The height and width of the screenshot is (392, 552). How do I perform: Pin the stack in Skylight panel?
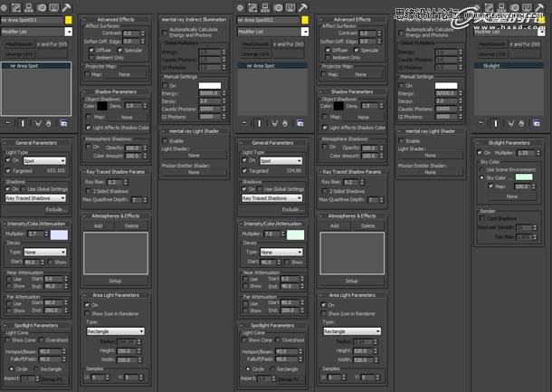tap(481, 123)
